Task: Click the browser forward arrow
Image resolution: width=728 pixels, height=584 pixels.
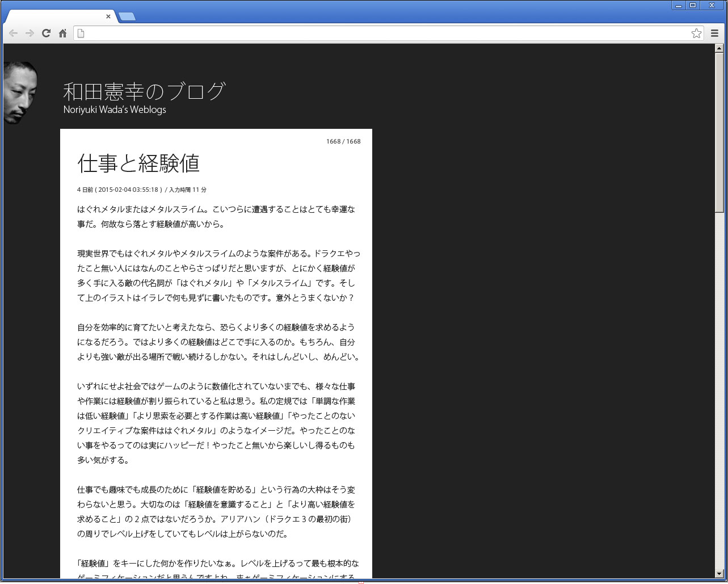Action: coord(30,33)
